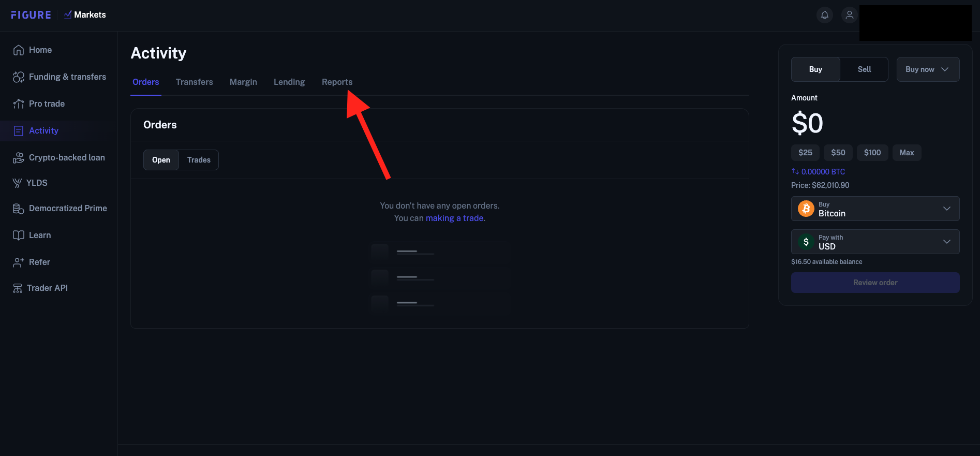Open the user profile icon
This screenshot has width=980, height=456.
[x=850, y=15]
